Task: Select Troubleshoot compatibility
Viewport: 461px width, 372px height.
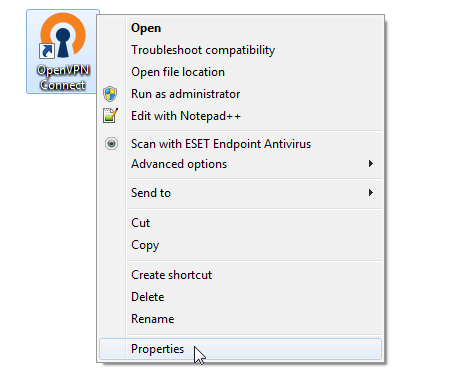Action: (203, 50)
